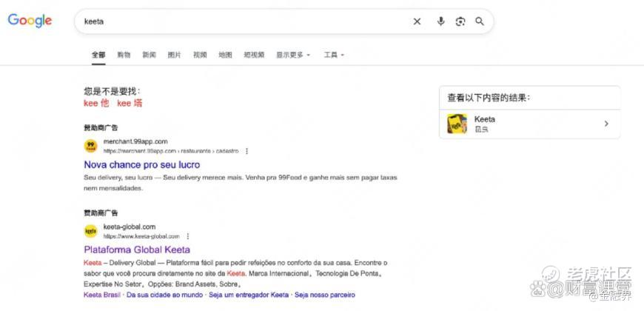Open three-dot menu for keeta-global.com ad
This screenshot has width=644, height=311.
(188, 236)
